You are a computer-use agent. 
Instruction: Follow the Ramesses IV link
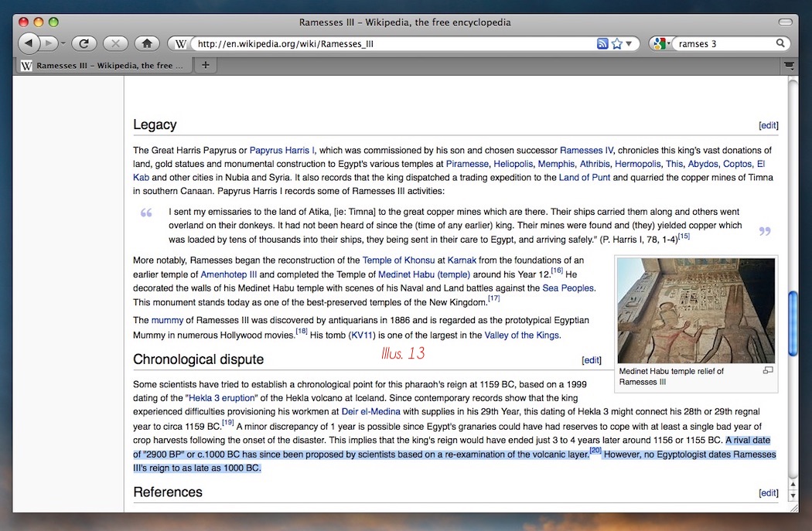tap(586, 150)
